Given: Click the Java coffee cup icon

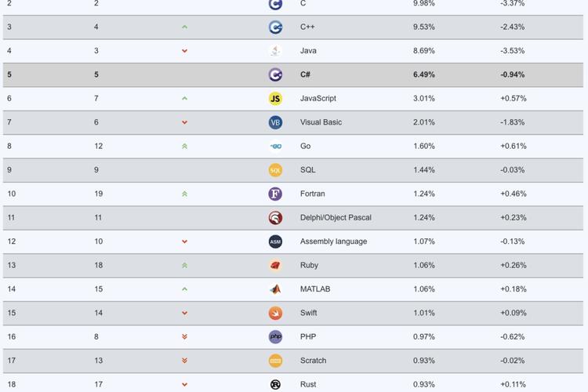Looking at the screenshot, I should pyautogui.click(x=275, y=51).
